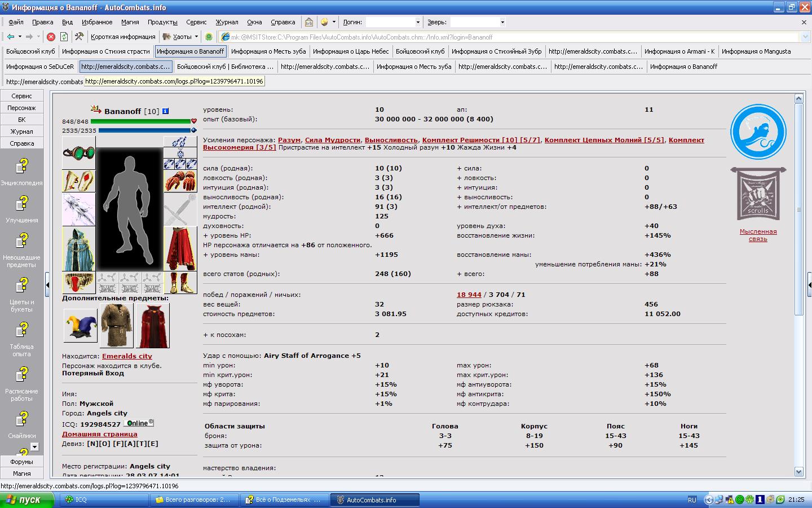Click the green round icon after Хаоты
Screen dimensions: 812x508
(209, 37)
